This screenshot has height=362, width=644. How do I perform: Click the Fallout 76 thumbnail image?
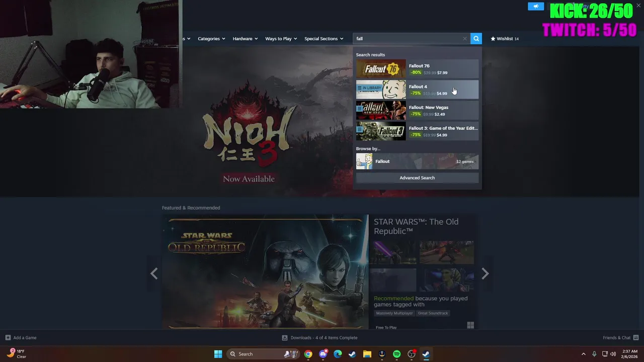(x=381, y=69)
